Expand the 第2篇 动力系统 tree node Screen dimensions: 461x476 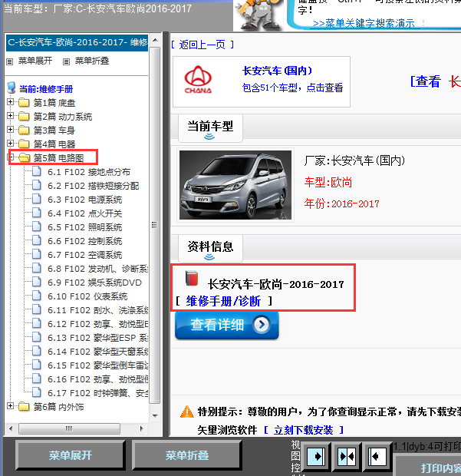[10, 116]
